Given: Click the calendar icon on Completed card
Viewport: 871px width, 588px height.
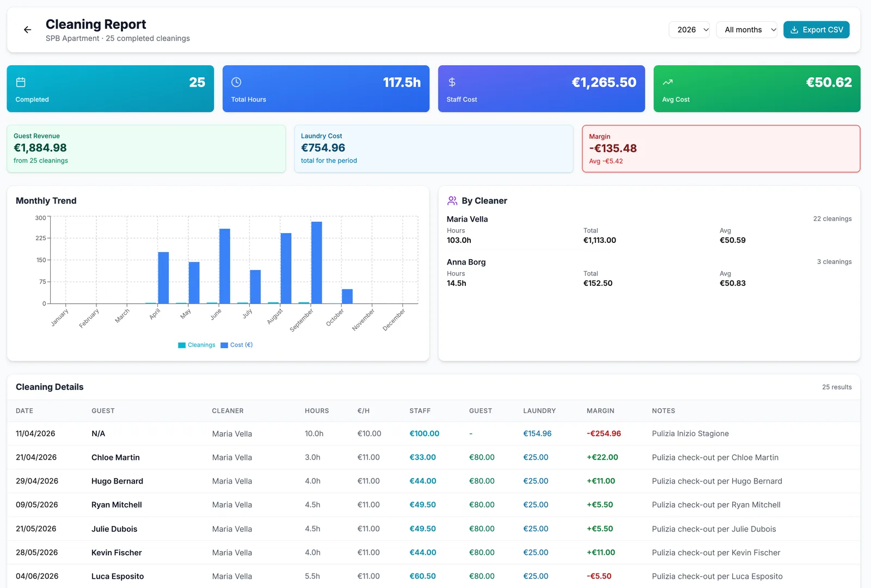Looking at the screenshot, I should pos(21,82).
